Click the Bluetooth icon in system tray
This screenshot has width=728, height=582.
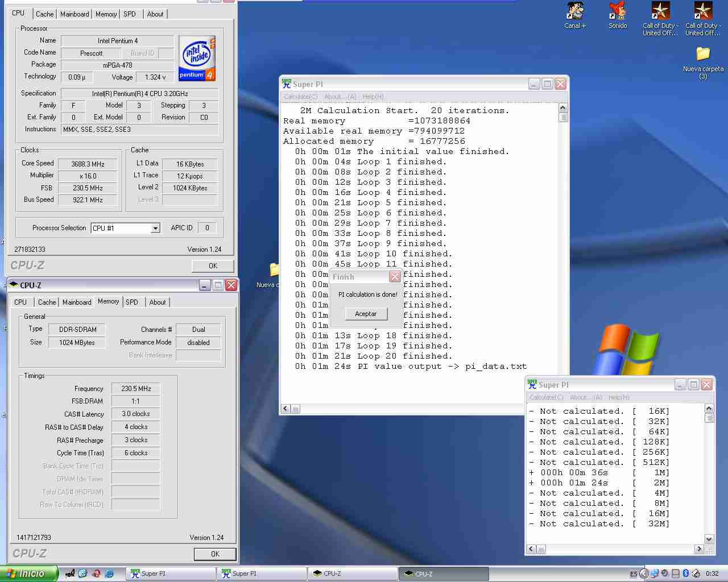(686, 573)
